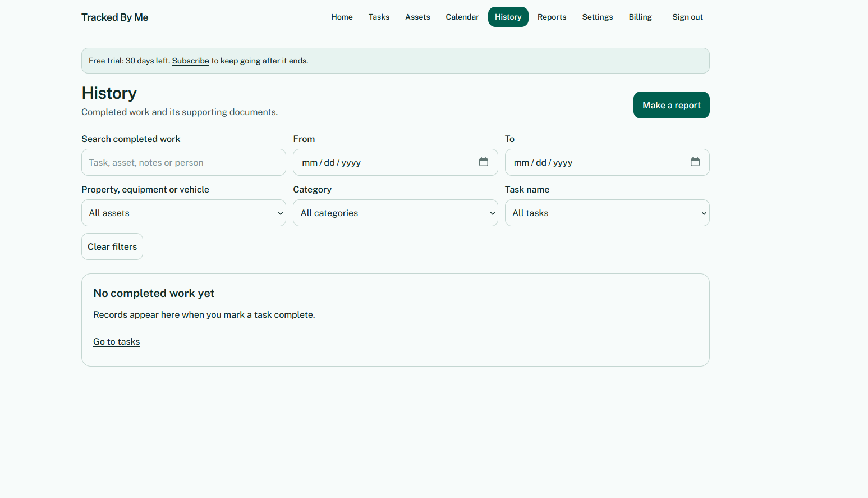Follow the Go to tasks link

point(117,341)
